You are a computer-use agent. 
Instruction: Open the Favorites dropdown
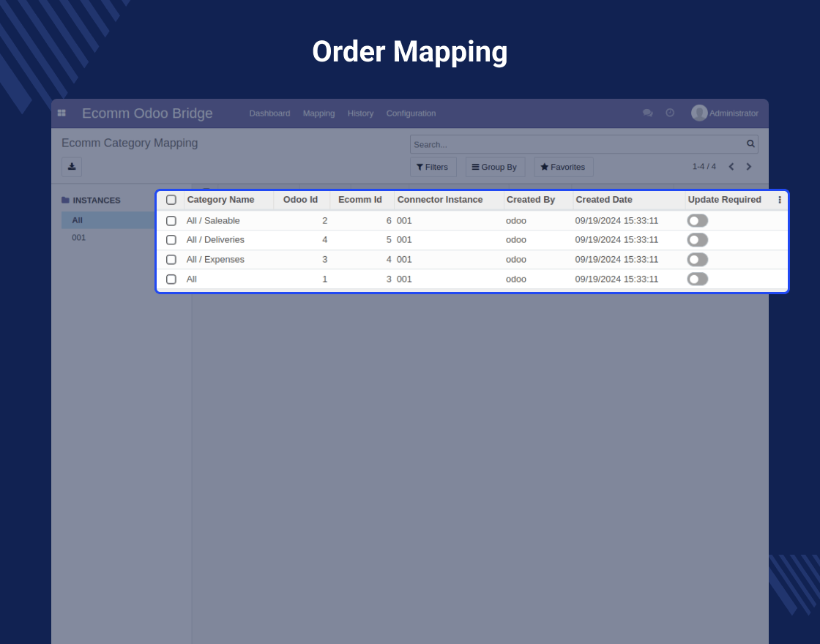pos(564,168)
